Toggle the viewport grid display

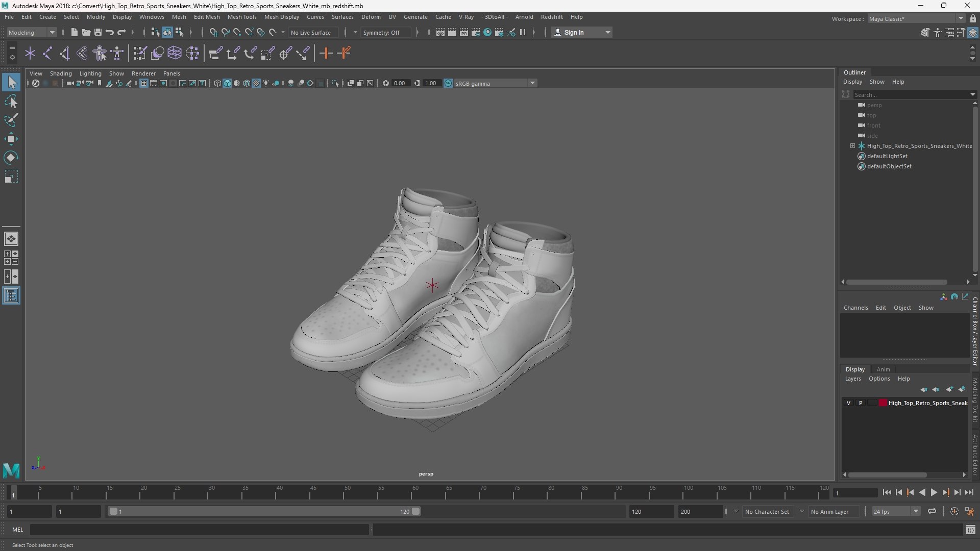click(144, 83)
